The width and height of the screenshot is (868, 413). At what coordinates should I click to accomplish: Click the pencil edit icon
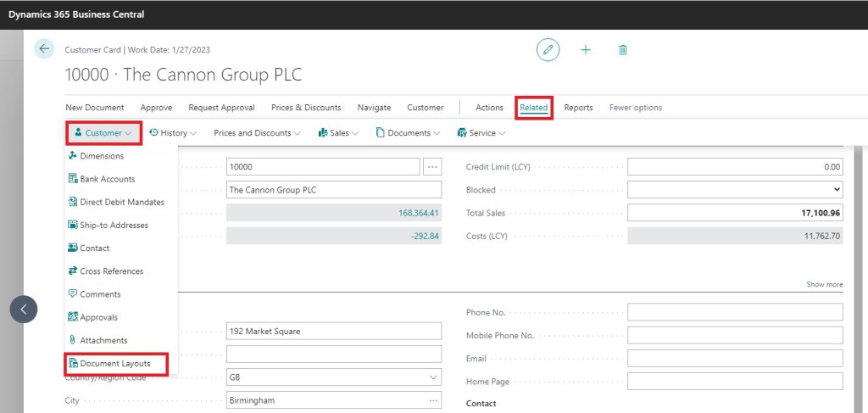pos(548,50)
